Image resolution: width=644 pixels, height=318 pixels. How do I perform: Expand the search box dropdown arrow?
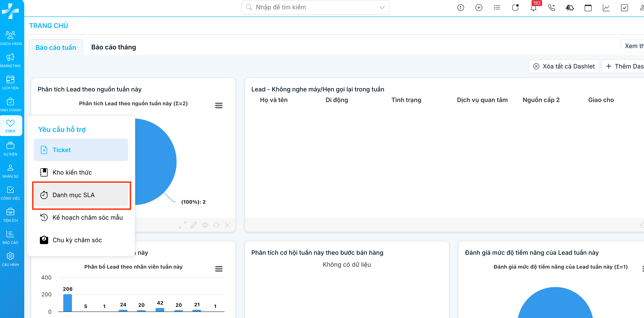[x=382, y=8]
